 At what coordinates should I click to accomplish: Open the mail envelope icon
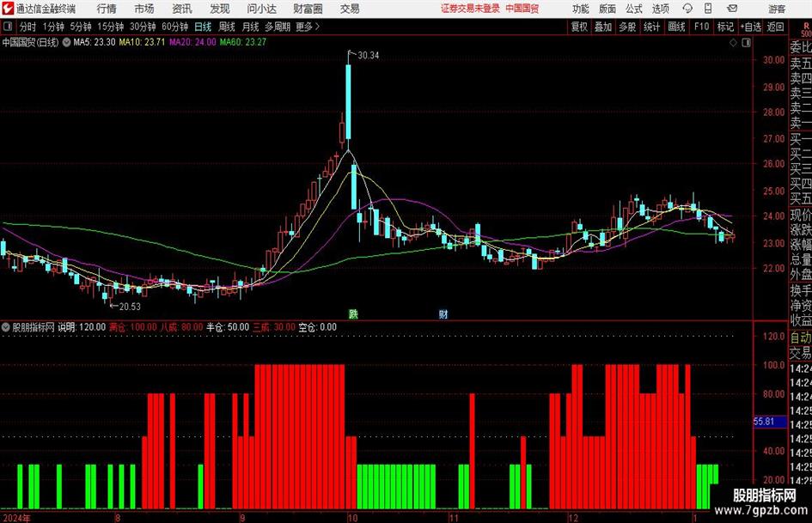tap(732, 9)
